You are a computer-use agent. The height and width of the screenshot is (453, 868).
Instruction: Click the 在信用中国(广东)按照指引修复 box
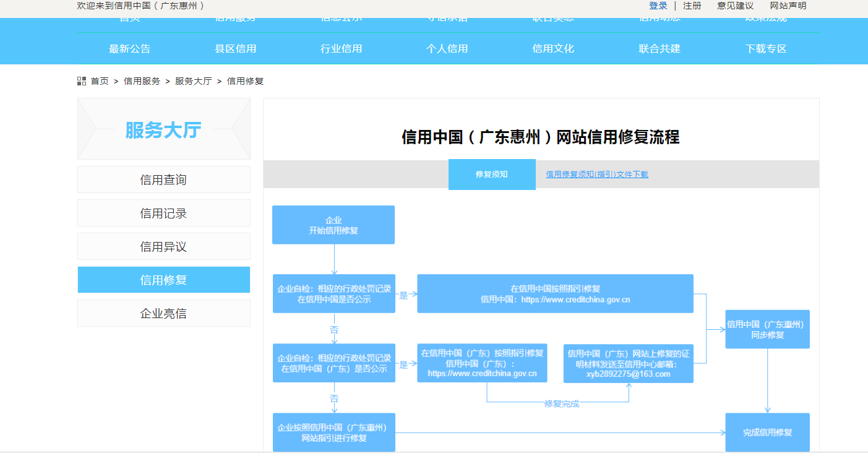coord(482,363)
